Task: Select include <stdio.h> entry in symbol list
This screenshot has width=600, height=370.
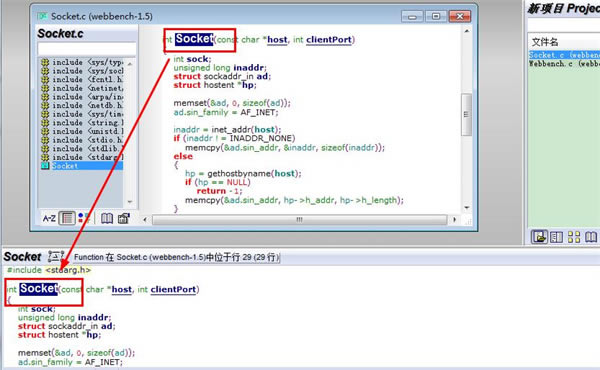Action: 82,140
